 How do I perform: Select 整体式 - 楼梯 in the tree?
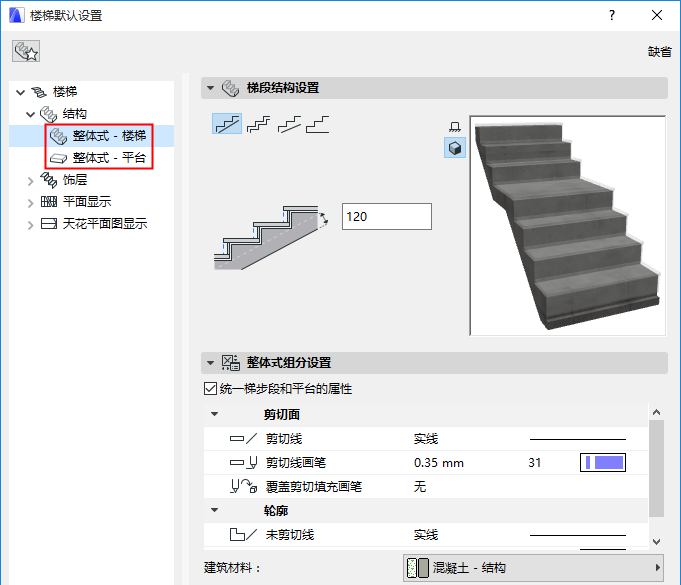coord(109,136)
